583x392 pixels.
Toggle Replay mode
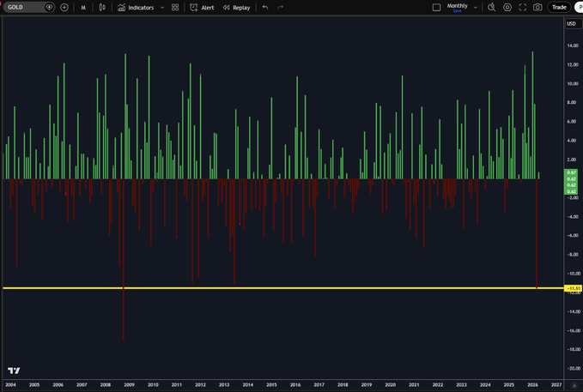pos(236,7)
